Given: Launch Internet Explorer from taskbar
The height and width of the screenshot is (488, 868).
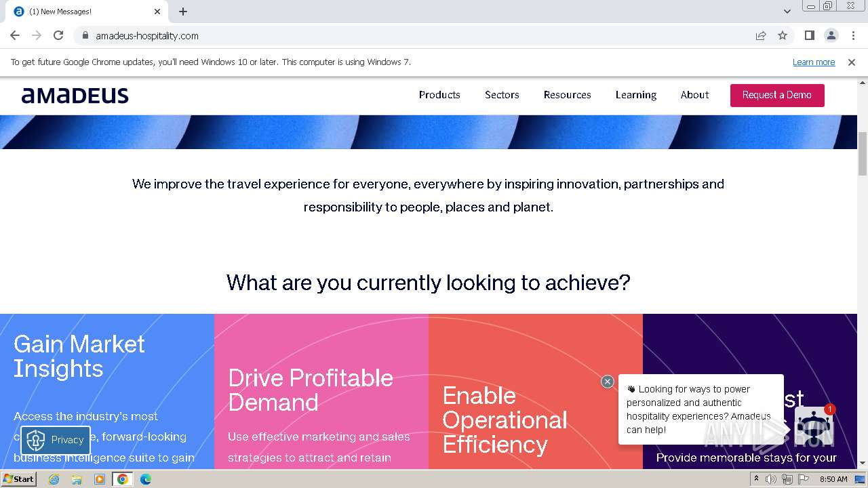Looking at the screenshot, I should click(54, 479).
